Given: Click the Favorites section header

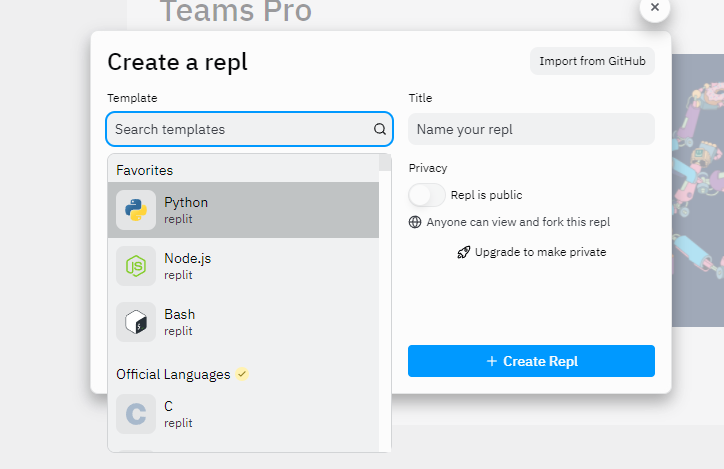Looking at the screenshot, I should click(x=145, y=170).
